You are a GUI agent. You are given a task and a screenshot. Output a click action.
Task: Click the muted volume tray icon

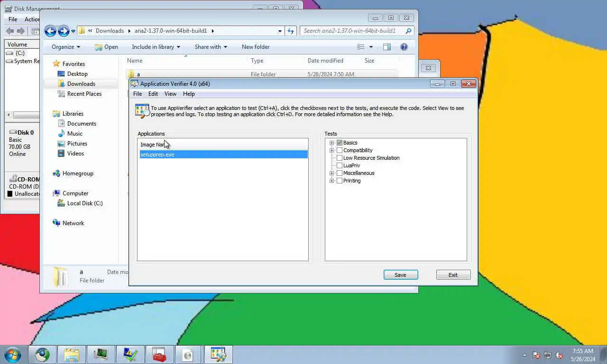click(559, 355)
